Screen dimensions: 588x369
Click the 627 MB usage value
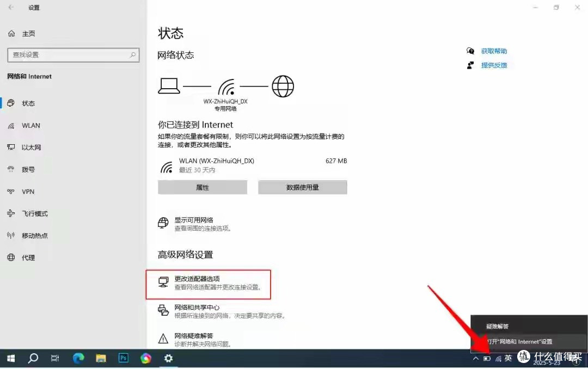pyautogui.click(x=336, y=161)
